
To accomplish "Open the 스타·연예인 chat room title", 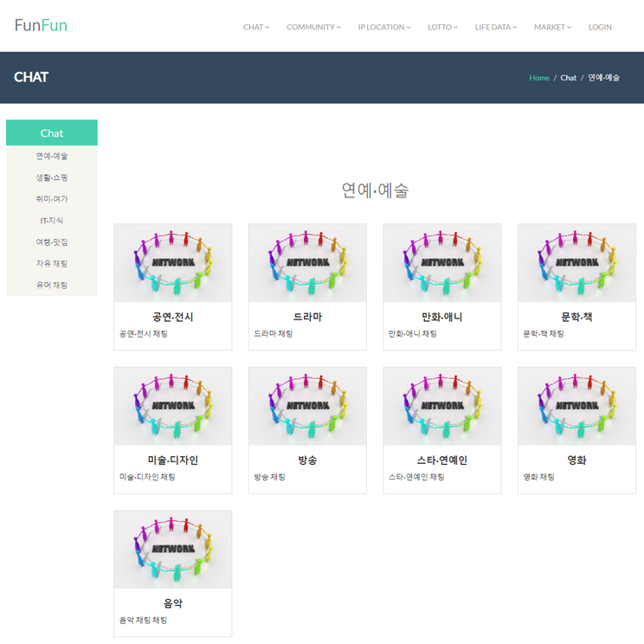I will point(442,460).
